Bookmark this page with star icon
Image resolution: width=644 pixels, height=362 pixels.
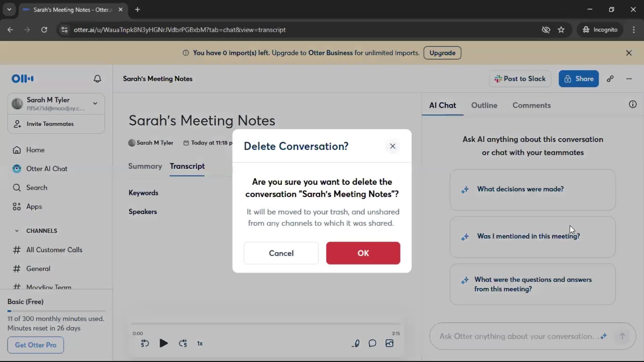pyautogui.click(x=561, y=29)
